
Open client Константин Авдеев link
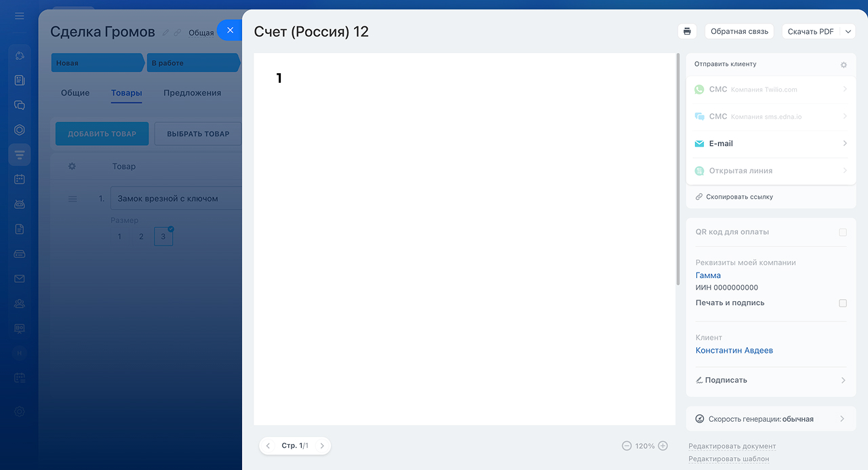click(x=734, y=351)
